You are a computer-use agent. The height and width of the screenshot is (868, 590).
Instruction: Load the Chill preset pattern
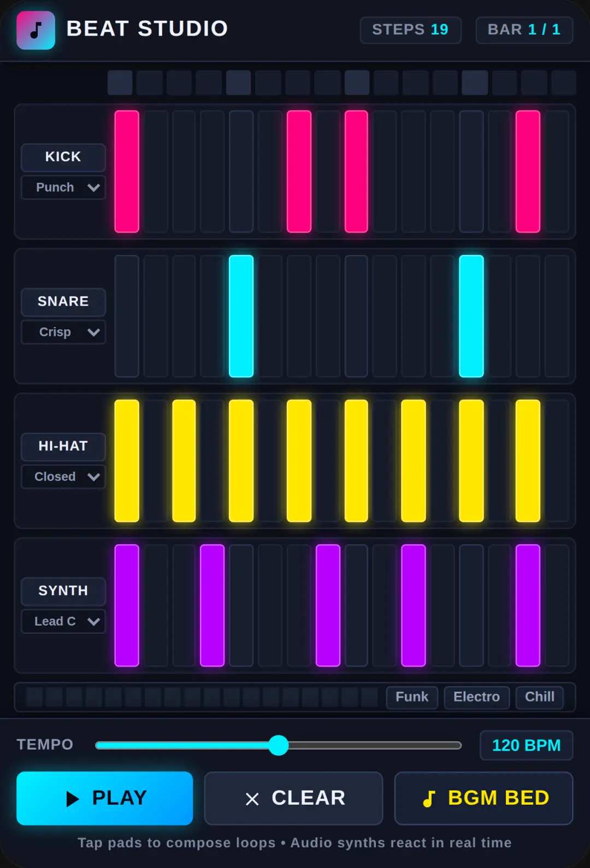point(539,697)
